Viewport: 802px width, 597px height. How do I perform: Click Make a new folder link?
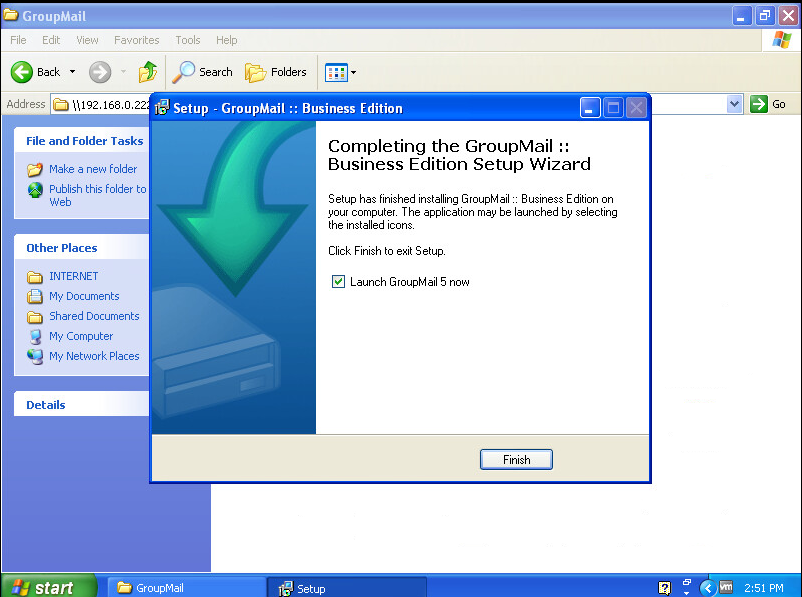pos(93,169)
